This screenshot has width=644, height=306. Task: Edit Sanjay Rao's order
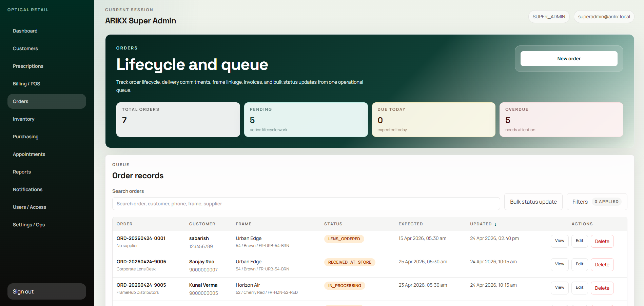pos(579,264)
